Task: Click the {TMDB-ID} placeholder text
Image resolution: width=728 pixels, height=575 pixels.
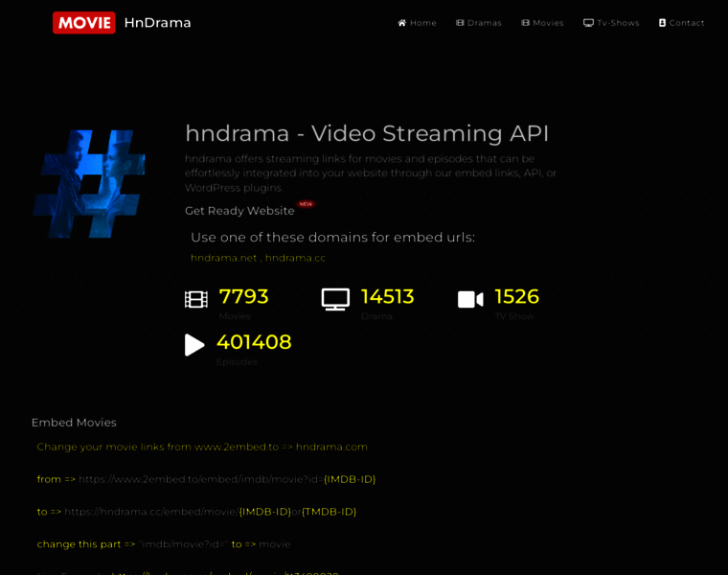Action: pos(330,512)
